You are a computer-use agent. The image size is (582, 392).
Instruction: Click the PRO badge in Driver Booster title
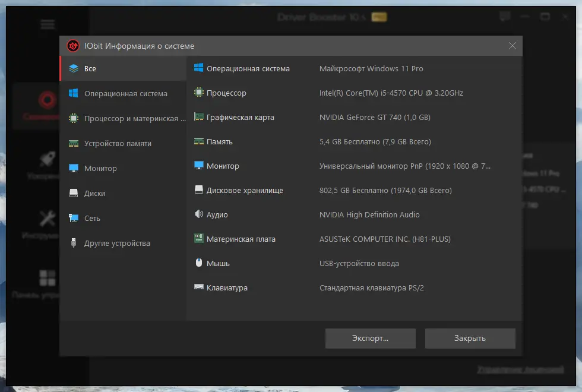point(379,17)
